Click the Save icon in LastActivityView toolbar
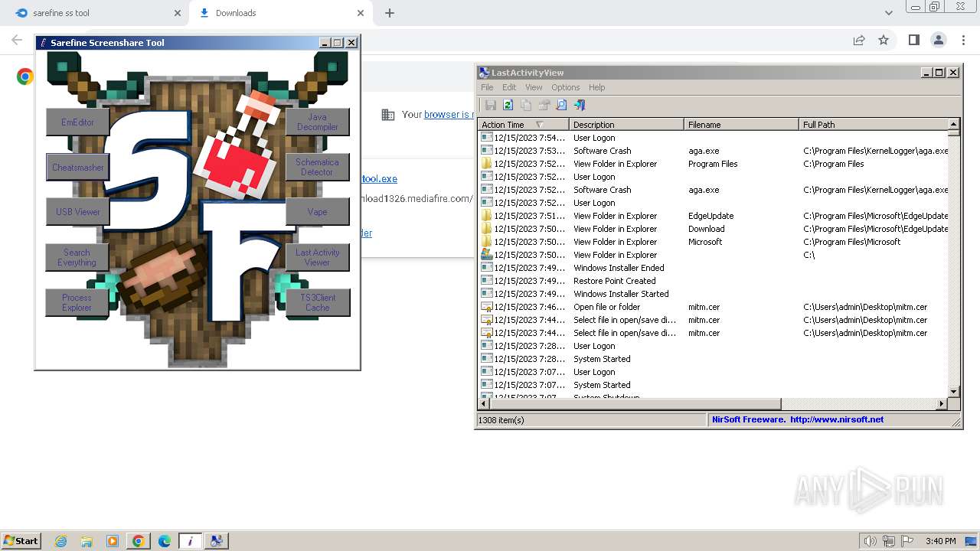 (x=491, y=105)
